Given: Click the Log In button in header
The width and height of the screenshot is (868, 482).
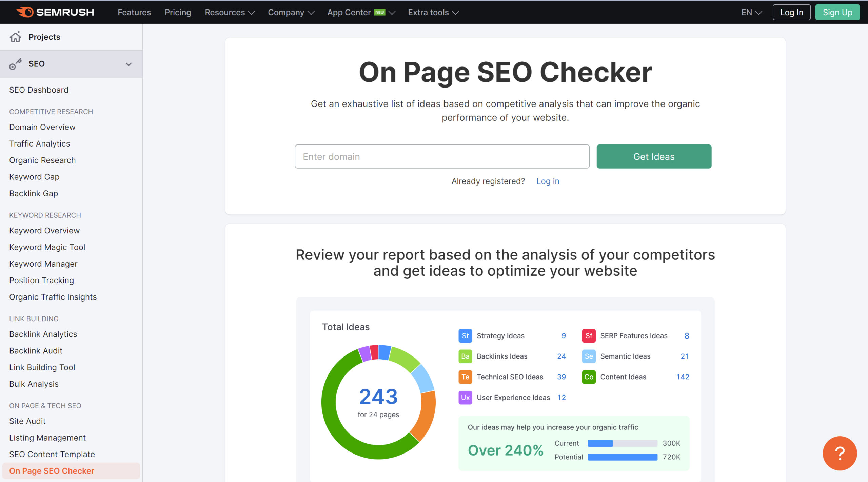Looking at the screenshot, I should click(x=791, y=13).
